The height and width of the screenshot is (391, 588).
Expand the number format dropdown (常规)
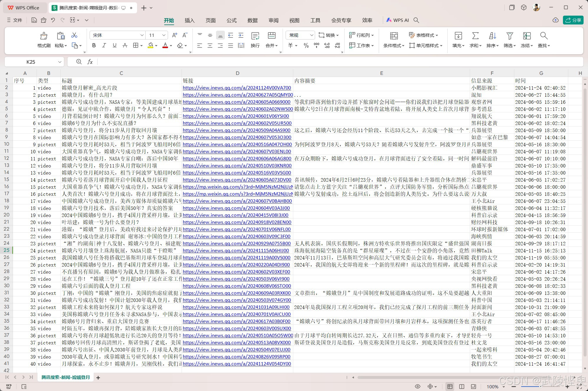(x=312, y=35)
